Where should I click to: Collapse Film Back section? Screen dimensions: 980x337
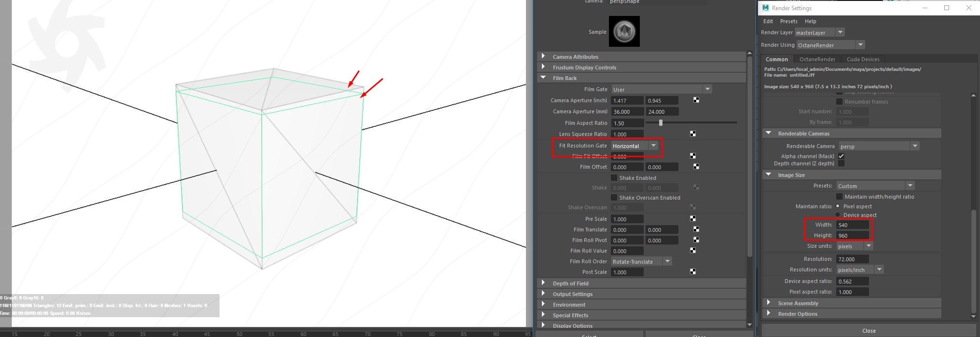pos(641,78)
